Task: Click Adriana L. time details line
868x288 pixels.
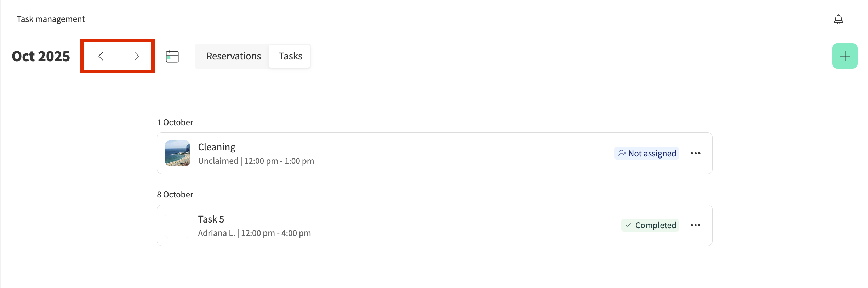Action: pyautogui.click(x=254, y=233)
